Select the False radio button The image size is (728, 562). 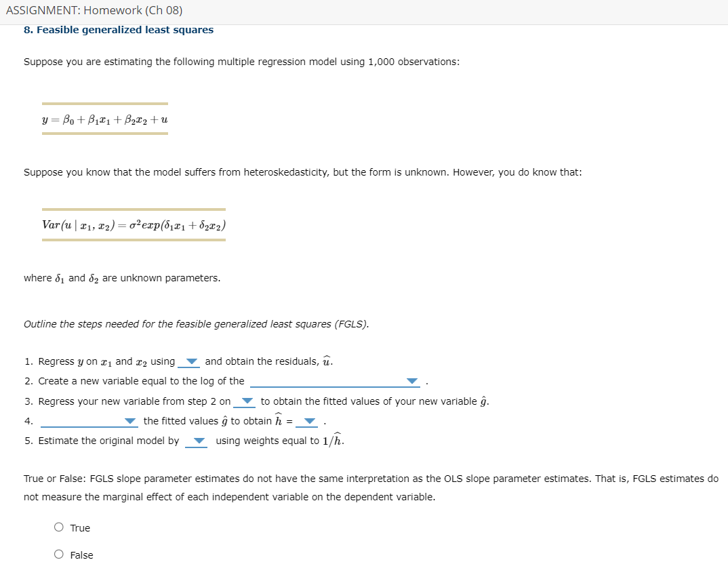pyautogui.click(x=59, y=554)
